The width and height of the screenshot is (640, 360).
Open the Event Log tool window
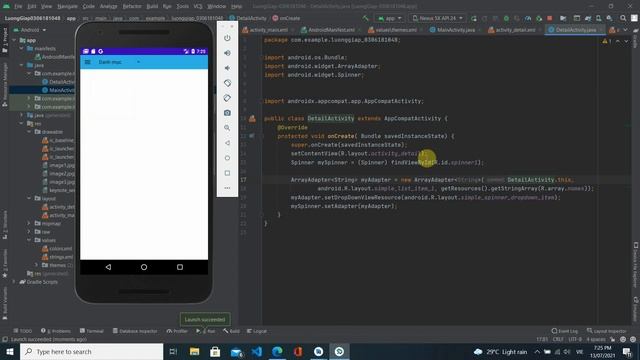pyautogui.click(x=564, y=331)
